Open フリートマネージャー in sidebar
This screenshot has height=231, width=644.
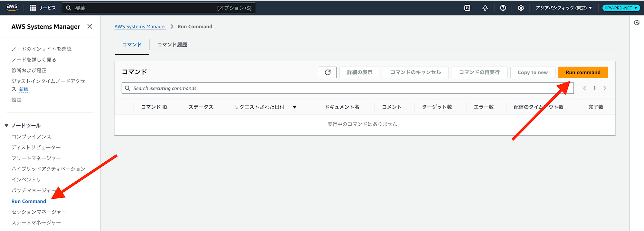[x=36, y=158]
